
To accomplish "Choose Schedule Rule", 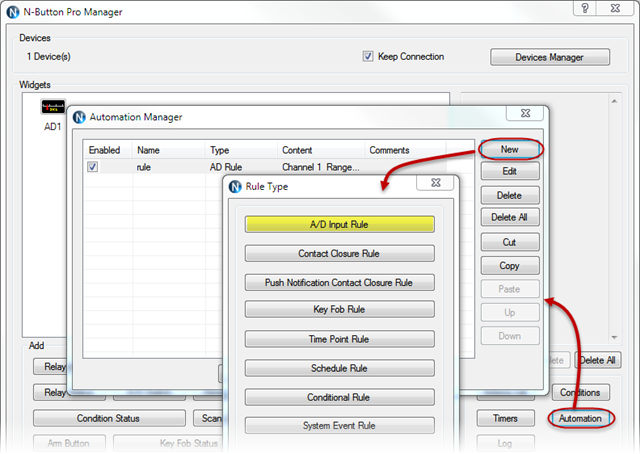I will point(339,368).
